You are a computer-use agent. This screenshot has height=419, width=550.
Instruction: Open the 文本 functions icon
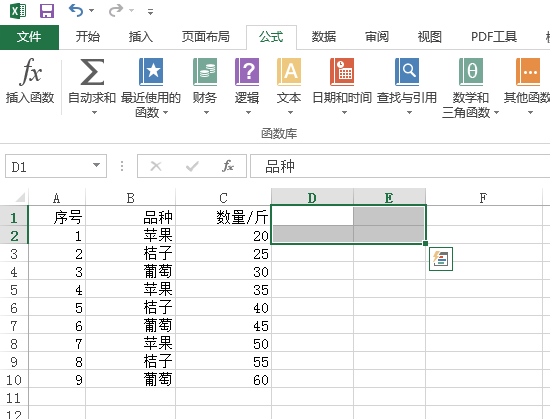(289, 72)
